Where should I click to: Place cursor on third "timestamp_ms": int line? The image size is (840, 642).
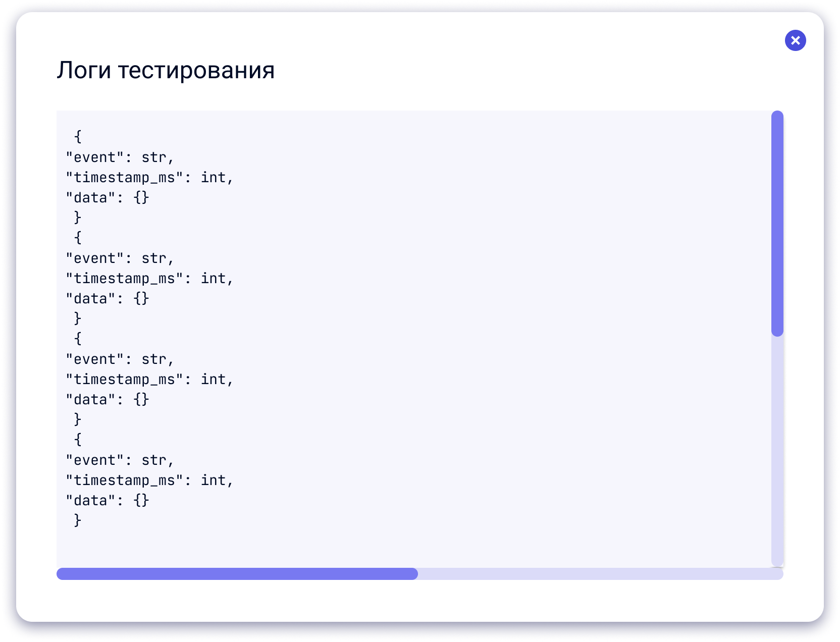pyautogui.click(x=150, y=380)
